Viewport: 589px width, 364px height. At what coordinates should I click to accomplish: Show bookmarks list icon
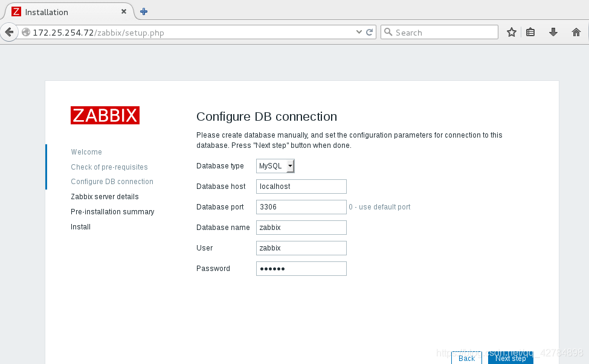point(530,32)
